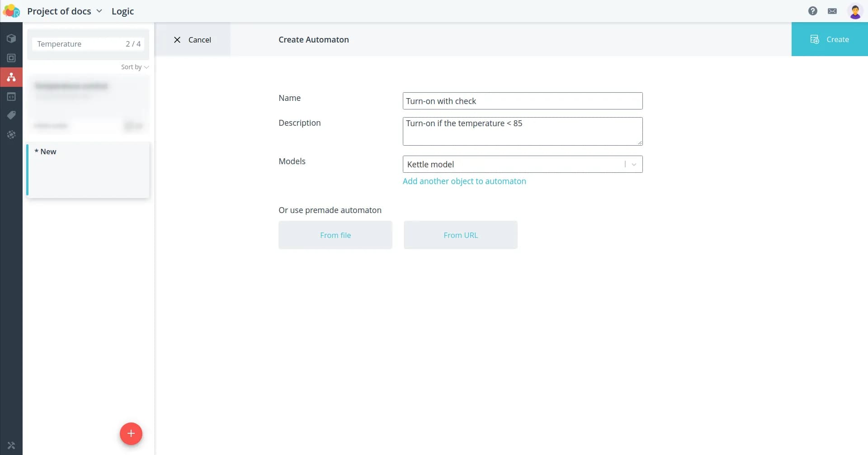
Task: Open the help question mark icon
Action: pyautogui.click(x=812, y=11)
